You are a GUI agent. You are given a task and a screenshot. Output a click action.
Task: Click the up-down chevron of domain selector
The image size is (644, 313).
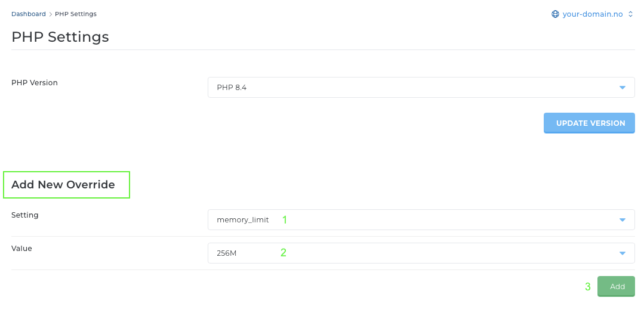pyautogui.click(x=631, y=14)
